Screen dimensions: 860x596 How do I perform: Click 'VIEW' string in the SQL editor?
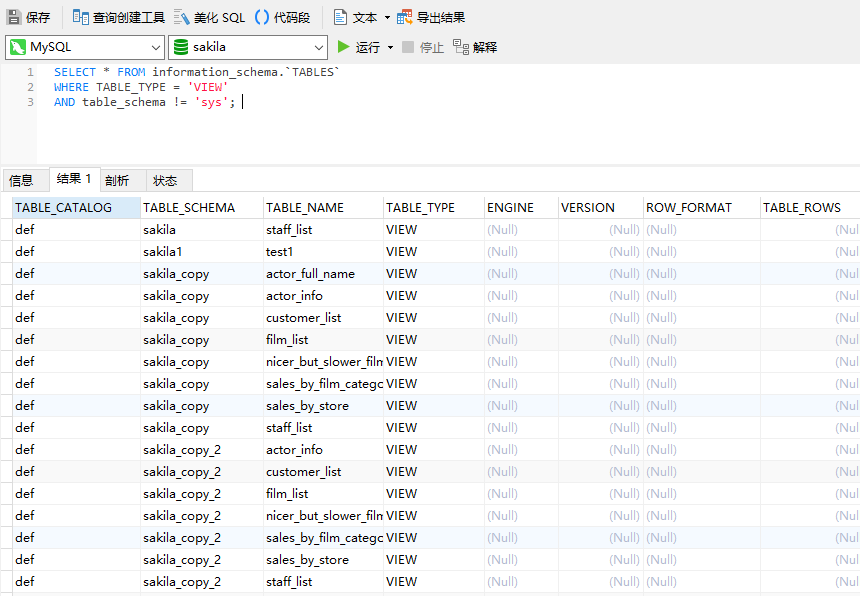[208, 87]
